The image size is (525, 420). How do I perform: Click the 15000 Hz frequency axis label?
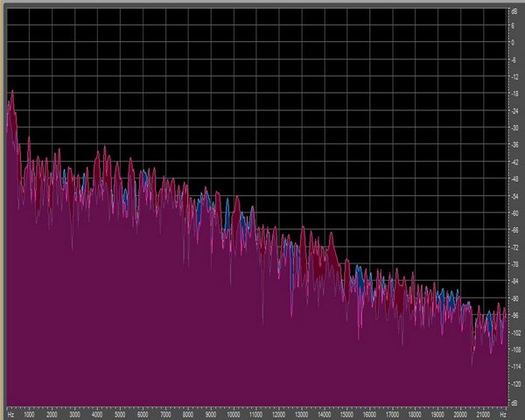tap(346, 415)
